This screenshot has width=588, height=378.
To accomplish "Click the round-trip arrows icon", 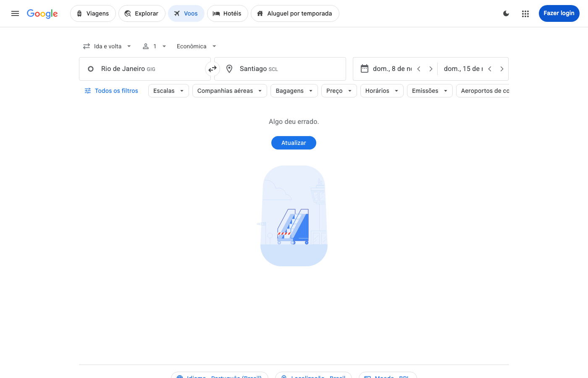I will 87,46.
